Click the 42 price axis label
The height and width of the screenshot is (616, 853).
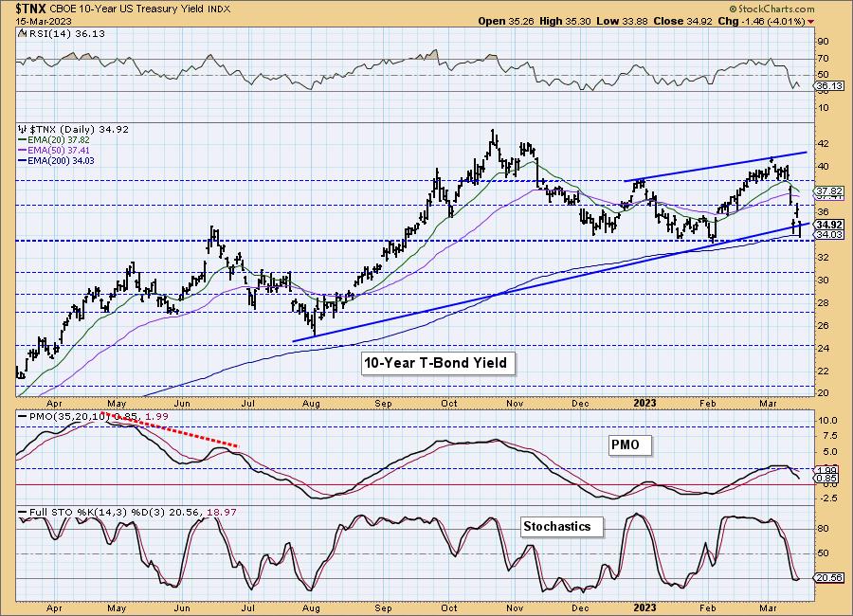click(x=823, y=144)
